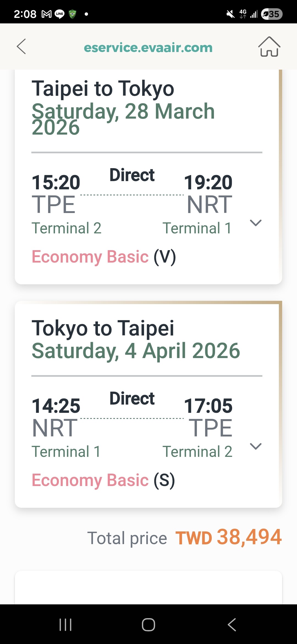
Task: Tap the 17:05 TPE arrival time
Action: pos(208,406)
